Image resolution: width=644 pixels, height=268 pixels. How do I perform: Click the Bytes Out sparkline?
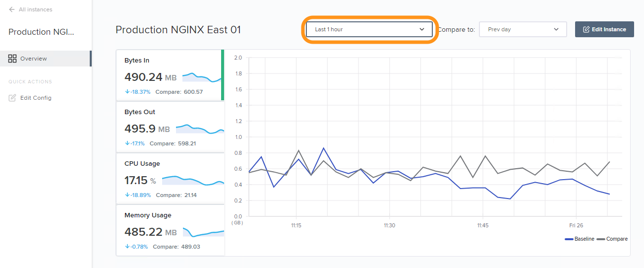[x=200, y=129]
